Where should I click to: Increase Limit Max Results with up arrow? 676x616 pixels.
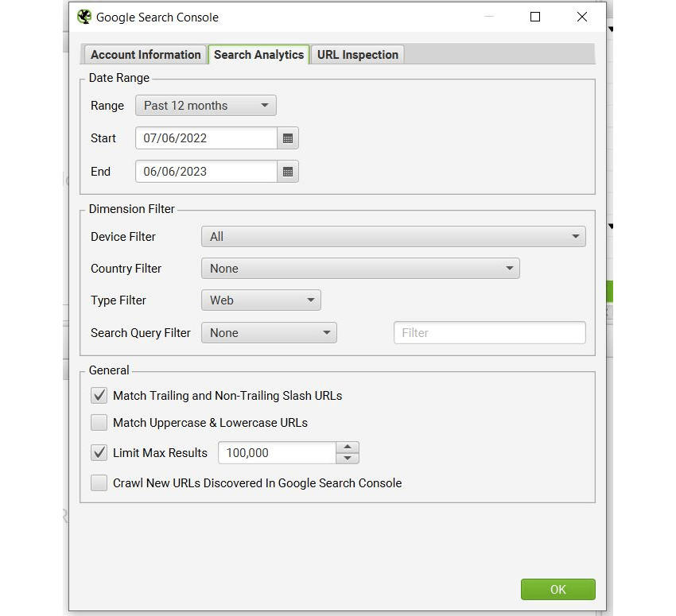(x=348, y=447)
